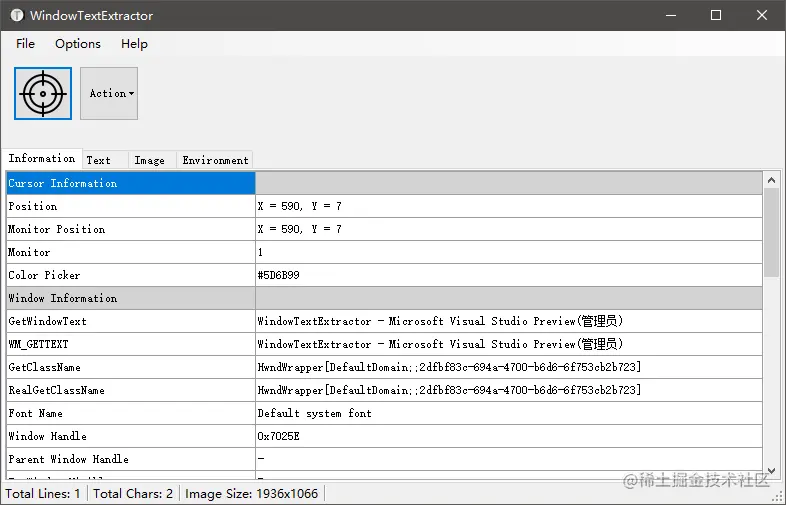This screenshot has width=786, height=505.
Task: Click the WindowTextExtractor title bar app icon
Action: [17, 15]
